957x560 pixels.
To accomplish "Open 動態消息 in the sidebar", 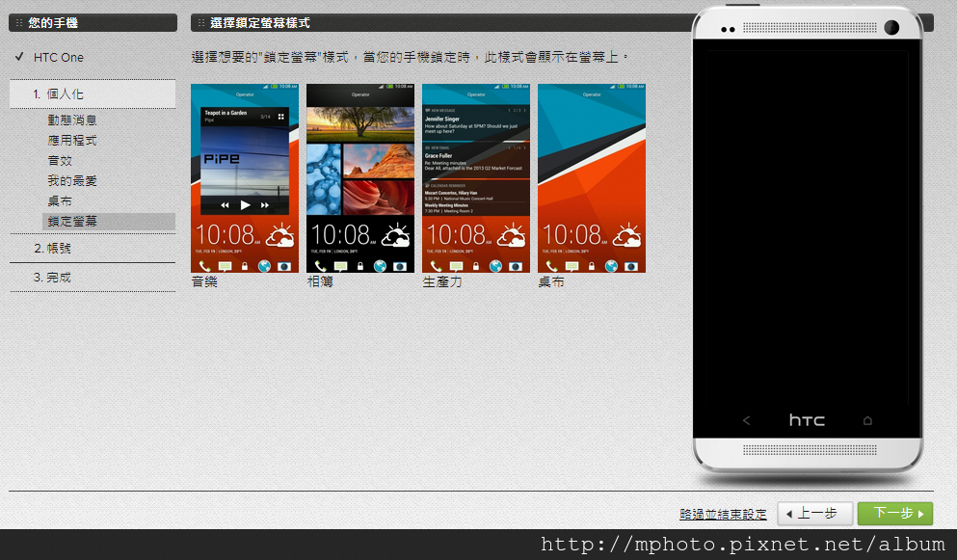I will tap(72, 120).
